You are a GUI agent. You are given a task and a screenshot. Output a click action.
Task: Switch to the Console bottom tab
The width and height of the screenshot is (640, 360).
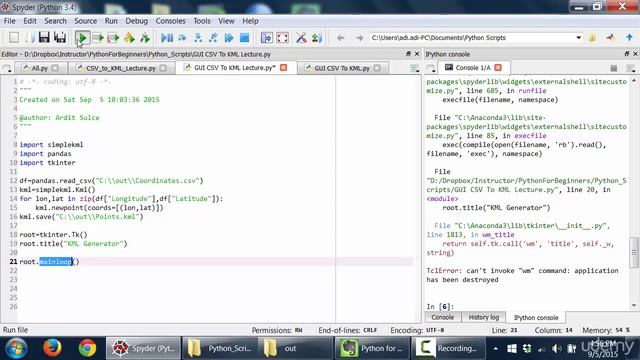[442, 317]
